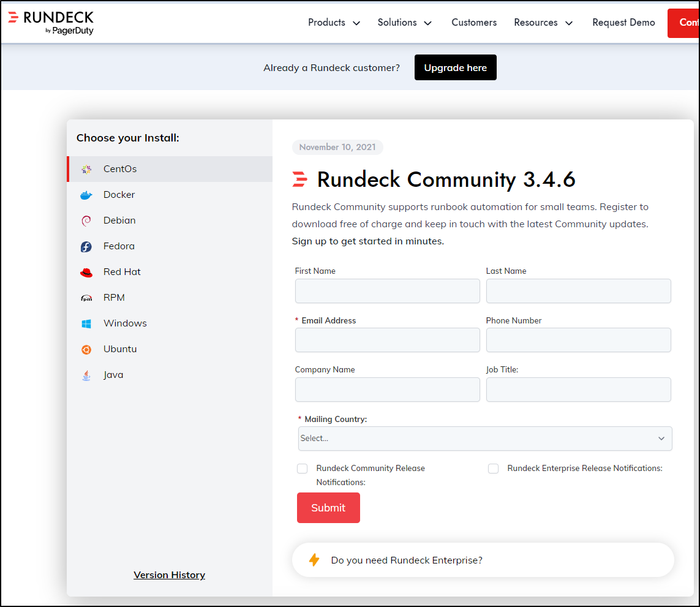Click the 'Choose your Install:' heading

pyautogui.click(x=127, y=138)
